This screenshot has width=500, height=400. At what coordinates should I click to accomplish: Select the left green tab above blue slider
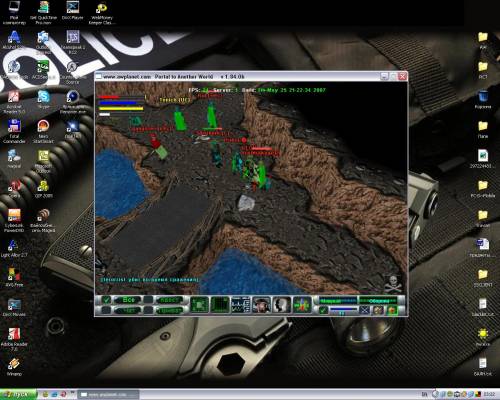coord(338,300)
